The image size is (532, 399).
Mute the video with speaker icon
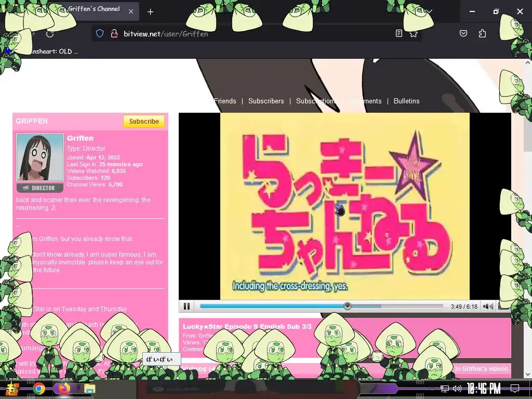point(488,307)
